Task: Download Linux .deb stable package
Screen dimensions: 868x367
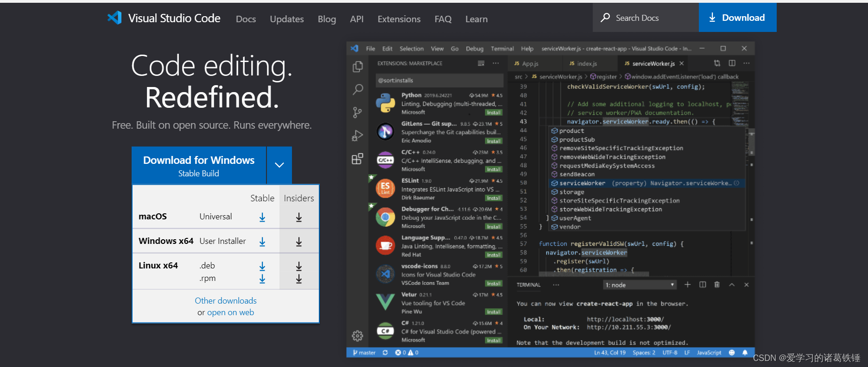Action: coord(262,266)
